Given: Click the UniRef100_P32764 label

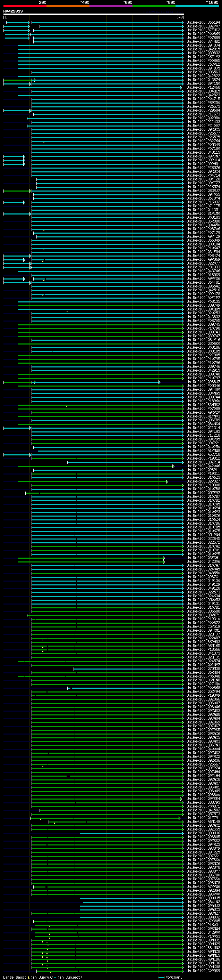Looking at the screenshot, I should pos(203,141).
